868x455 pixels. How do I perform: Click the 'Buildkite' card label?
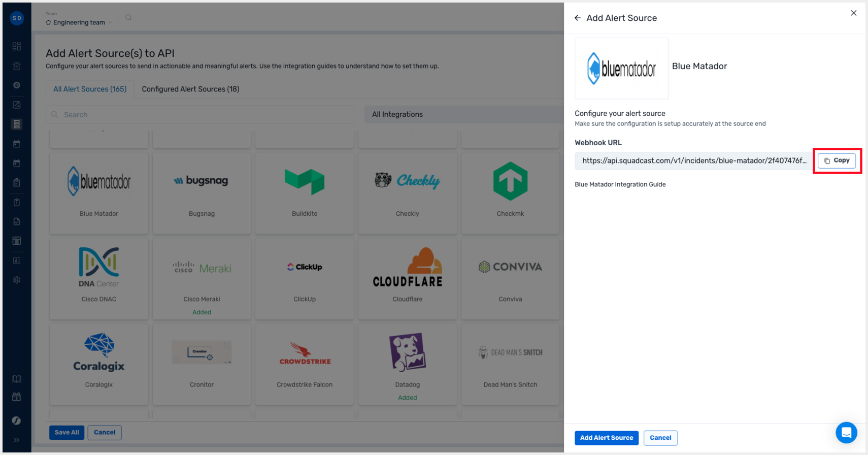(305, 214)
